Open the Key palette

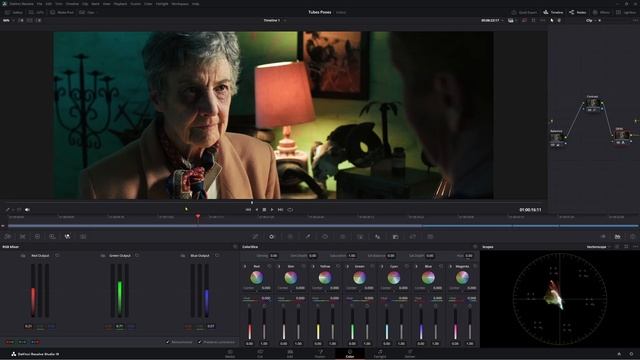click(x=395, y=236)
